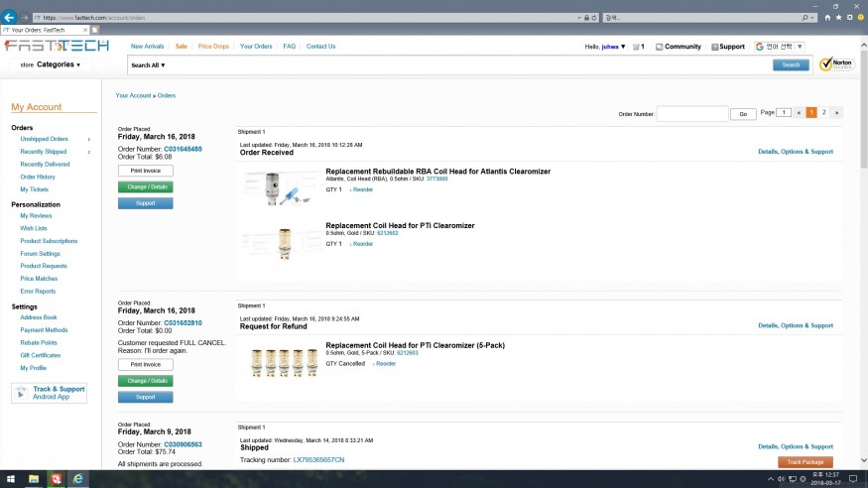Open the Google language selection dropdown
Image resolution: width=868 pixels, height=488 pixels.
tap(780, 47)
